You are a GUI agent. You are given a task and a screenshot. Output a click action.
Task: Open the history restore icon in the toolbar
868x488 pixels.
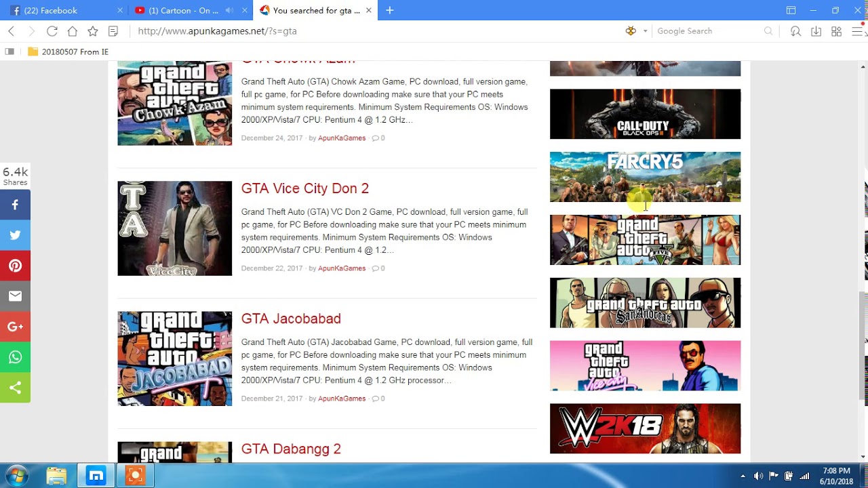(795, 31)
